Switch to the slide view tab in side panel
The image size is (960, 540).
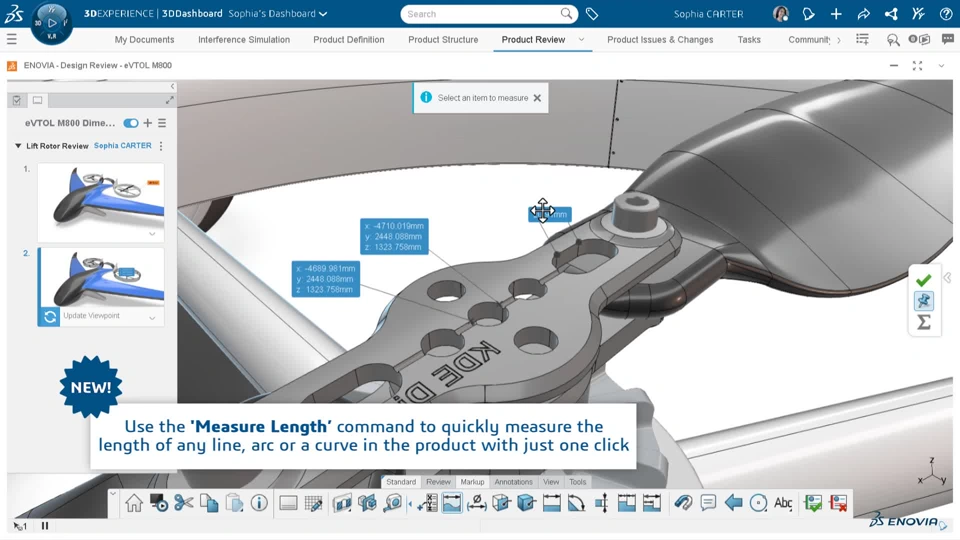(37, 100)
